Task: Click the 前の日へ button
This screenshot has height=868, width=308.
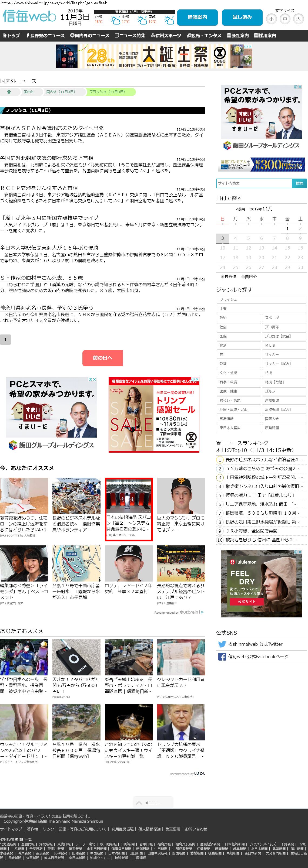Action: tap(103, 358)
